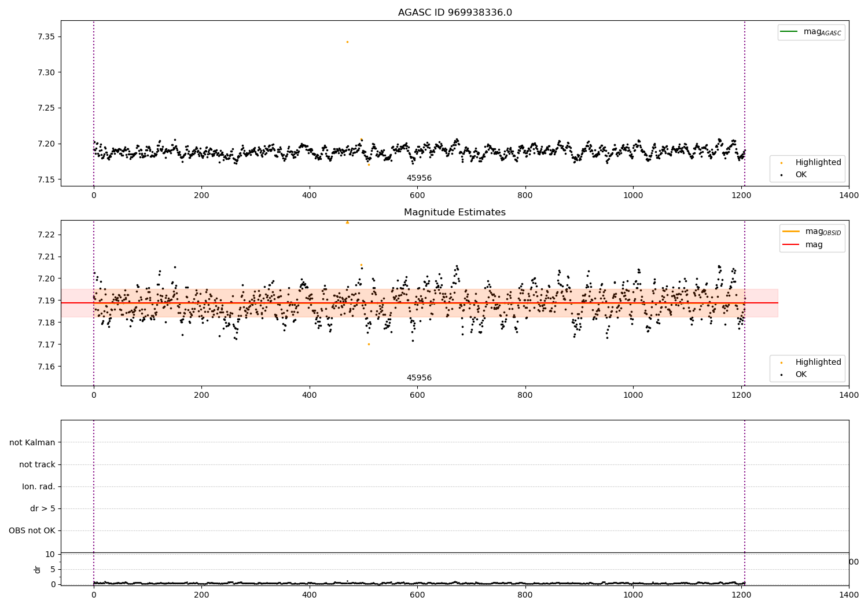Image resolution: width=868 pixels, height=608 pixels.
Task: Click the 7.16 y-axis tick label
Action: click(46, 367)
